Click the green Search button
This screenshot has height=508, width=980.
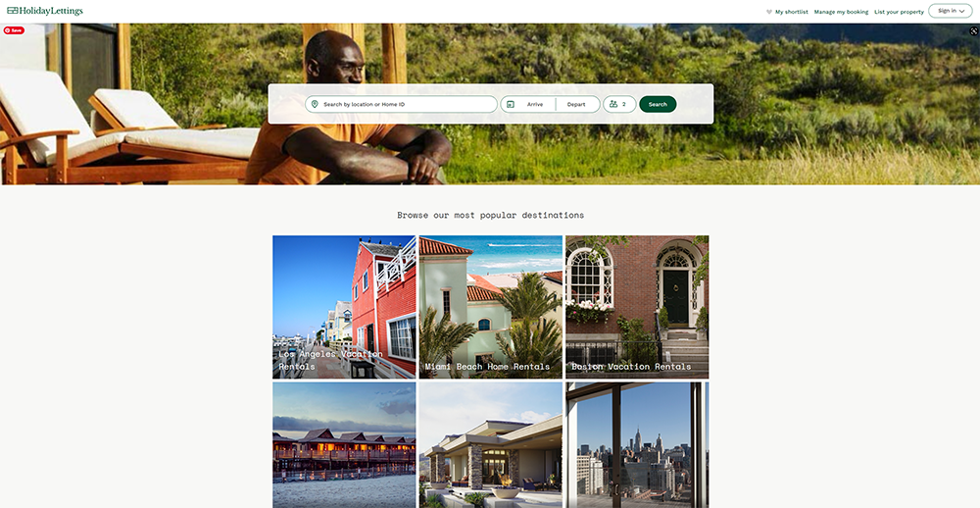658,105
